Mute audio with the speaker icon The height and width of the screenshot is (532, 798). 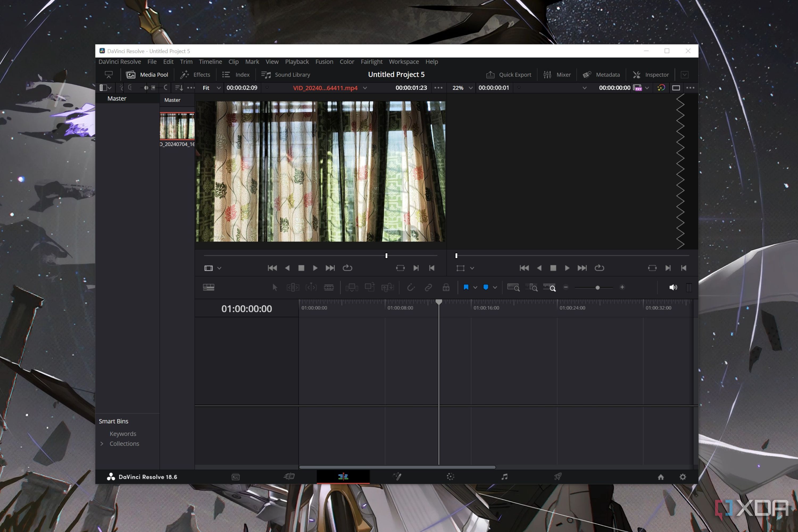673,287
